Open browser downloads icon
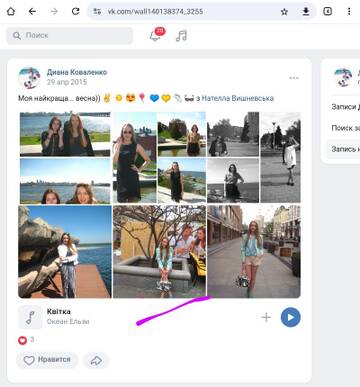 306,12
